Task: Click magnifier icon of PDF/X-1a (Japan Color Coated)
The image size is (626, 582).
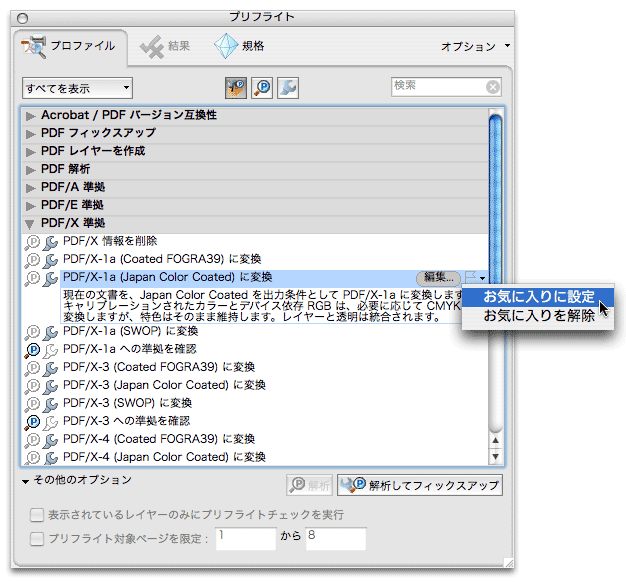Action: coord(32,278)
